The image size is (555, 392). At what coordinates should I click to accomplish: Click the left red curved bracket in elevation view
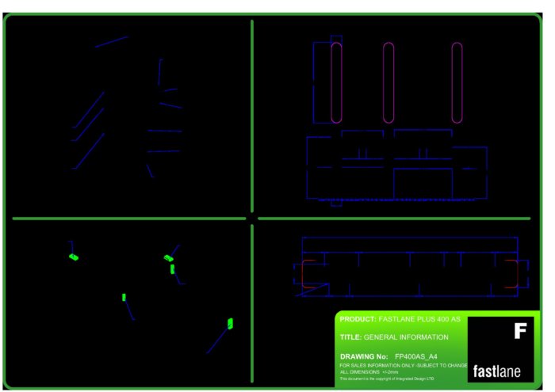(x=308, y=274)
